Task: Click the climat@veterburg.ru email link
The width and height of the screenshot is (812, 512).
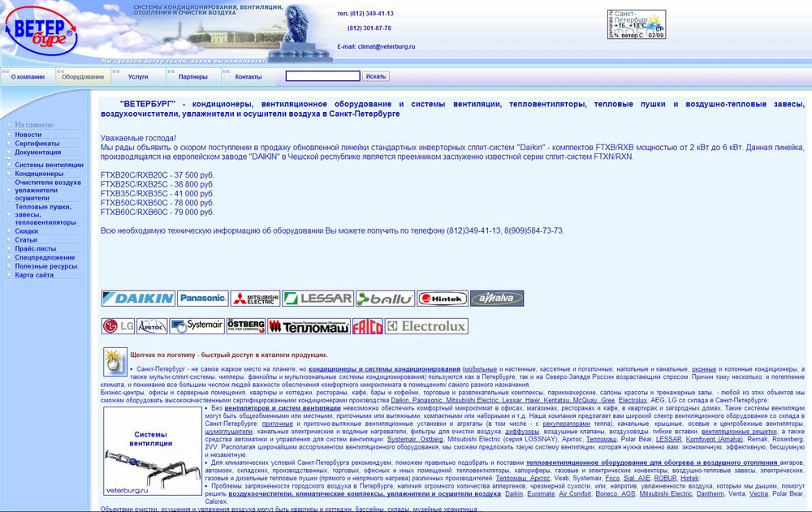Action: click(387, 46)
